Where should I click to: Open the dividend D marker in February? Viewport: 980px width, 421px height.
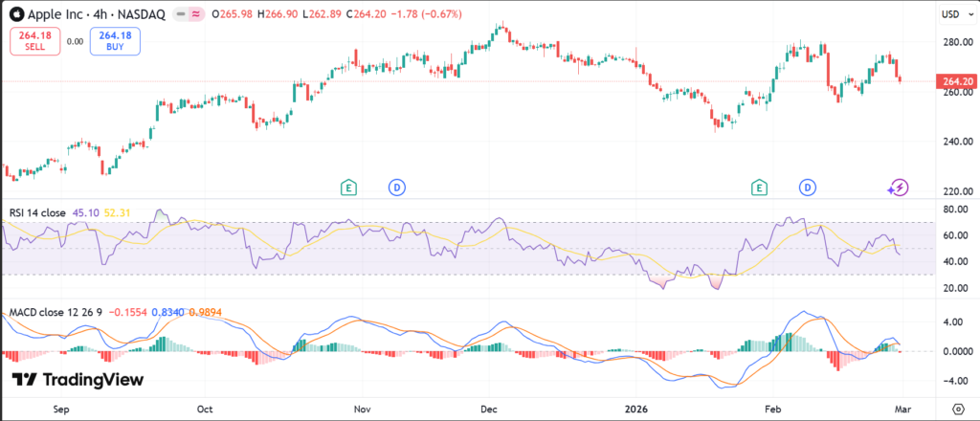click(x=809, y=187)
